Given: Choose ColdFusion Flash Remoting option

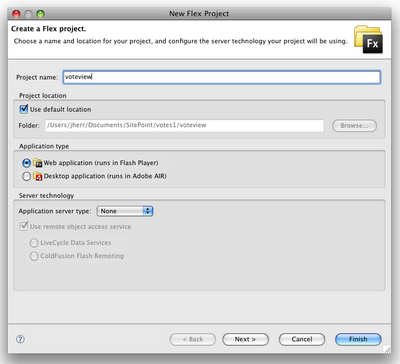Looking at the screenshot, I should [34, 256].
